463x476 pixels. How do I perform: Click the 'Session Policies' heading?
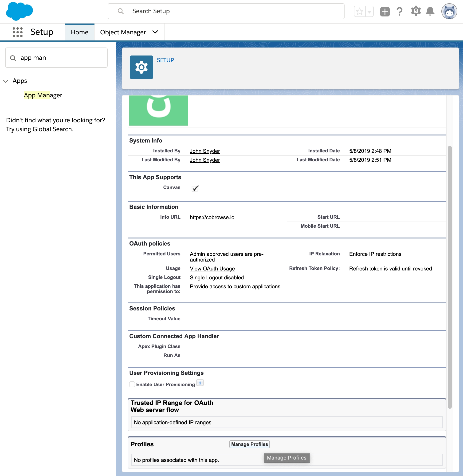(152, 309)
